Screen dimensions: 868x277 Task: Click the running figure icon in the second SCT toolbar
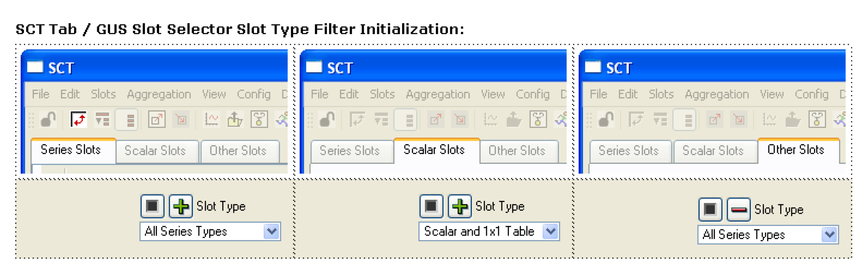click(x=562, y=119)
